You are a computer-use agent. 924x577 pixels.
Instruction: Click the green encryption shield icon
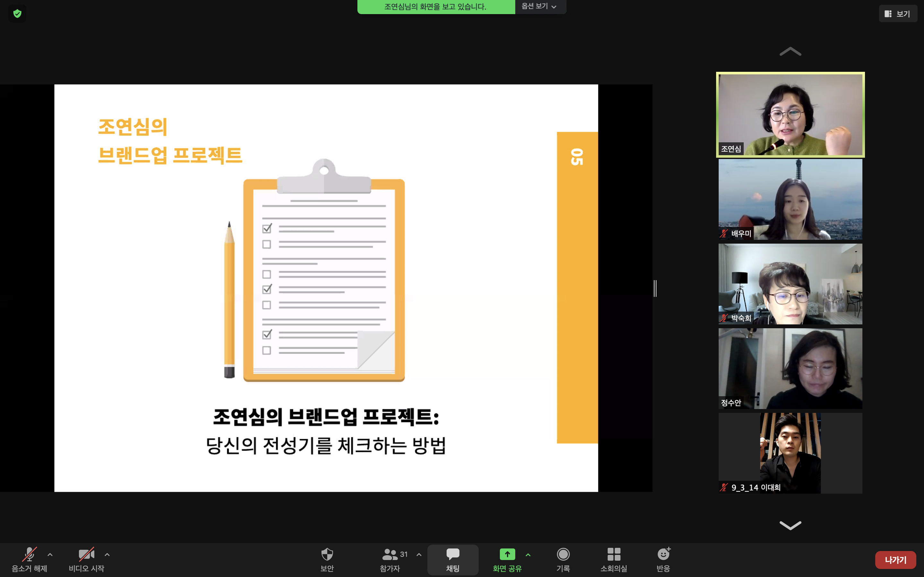(17, 14)
